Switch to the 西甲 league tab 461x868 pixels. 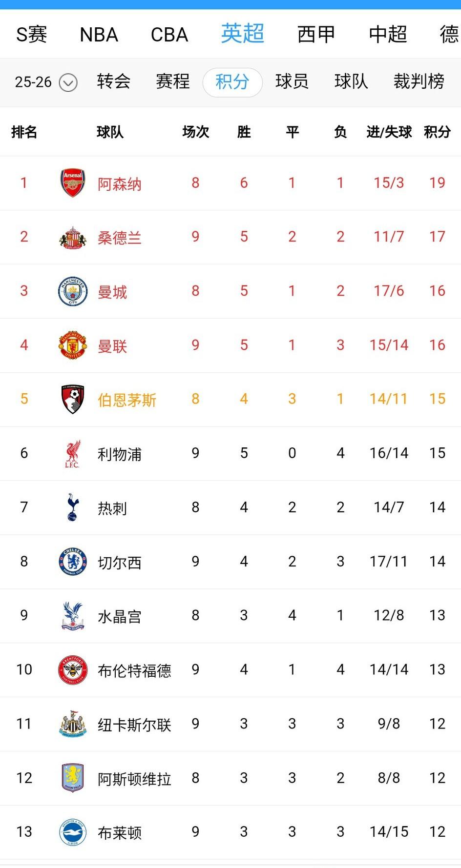coord(316,35)
